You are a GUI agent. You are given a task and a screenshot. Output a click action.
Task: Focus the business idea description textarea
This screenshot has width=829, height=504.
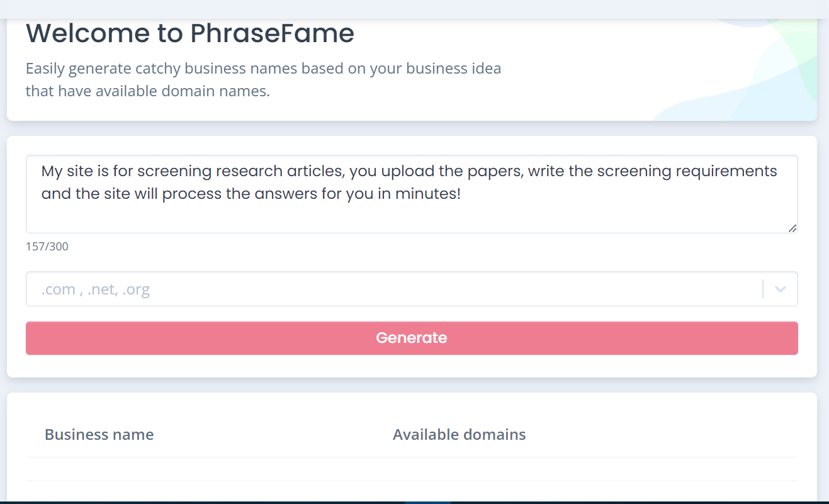tap(412, 214)
